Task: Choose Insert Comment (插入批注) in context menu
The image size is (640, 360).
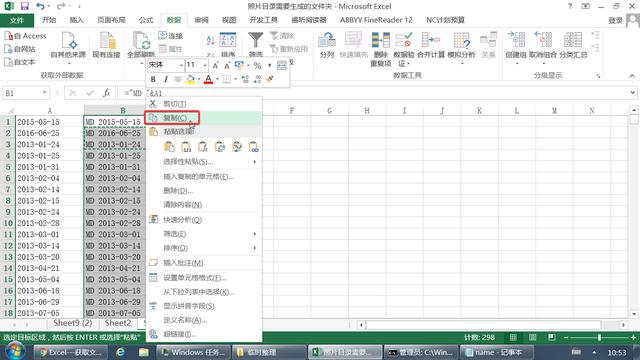Action: click(204, 263)
